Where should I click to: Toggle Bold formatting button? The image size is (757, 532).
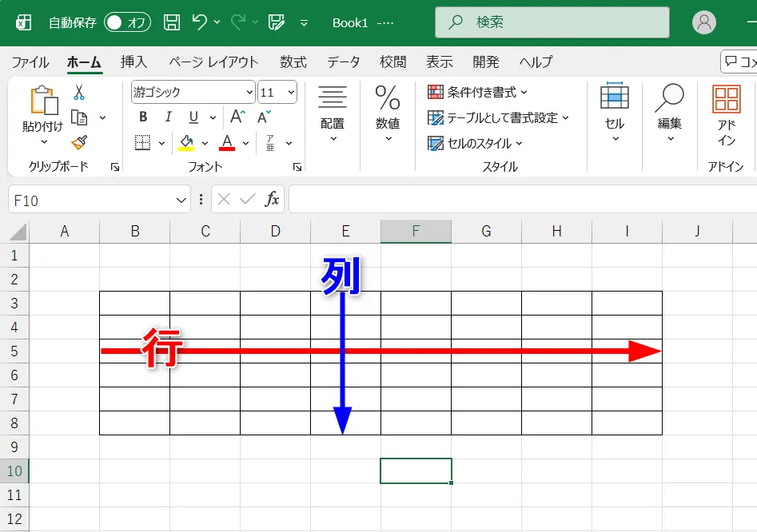tap(143, 117)
